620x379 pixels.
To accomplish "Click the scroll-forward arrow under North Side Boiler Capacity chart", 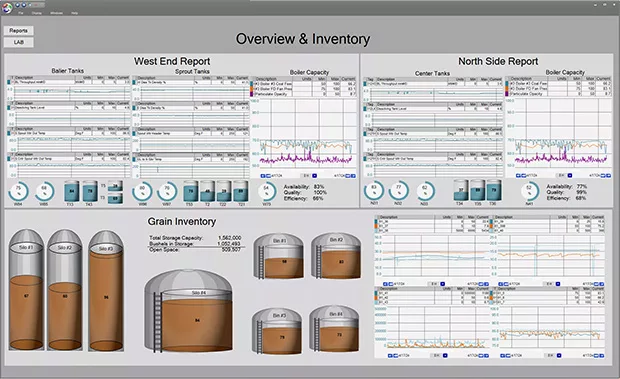I will pos(608,175).
